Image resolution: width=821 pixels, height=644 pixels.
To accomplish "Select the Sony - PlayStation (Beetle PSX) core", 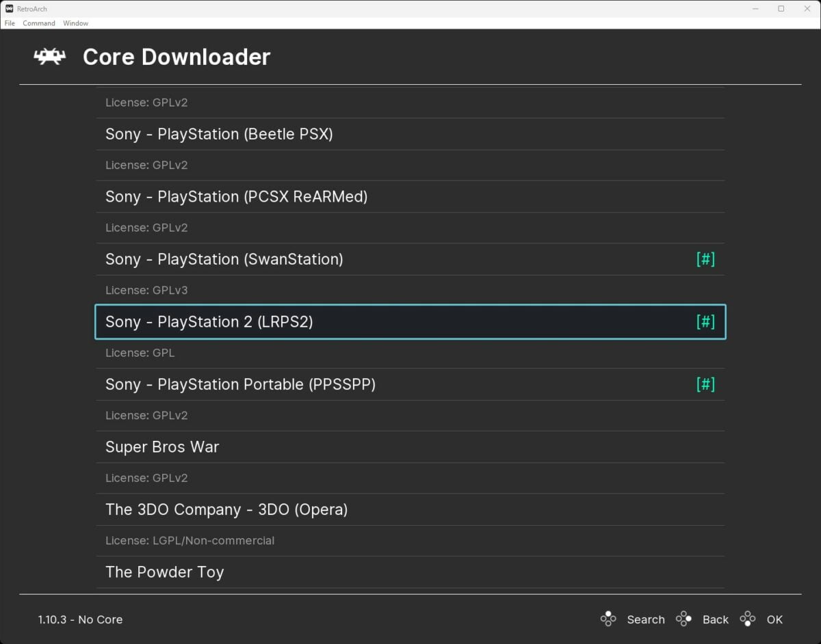I will (219, 134).
